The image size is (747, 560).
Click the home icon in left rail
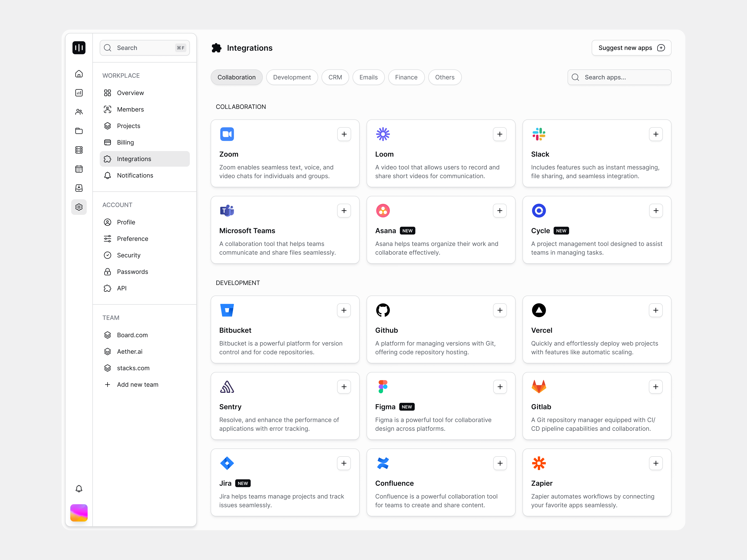79,74
